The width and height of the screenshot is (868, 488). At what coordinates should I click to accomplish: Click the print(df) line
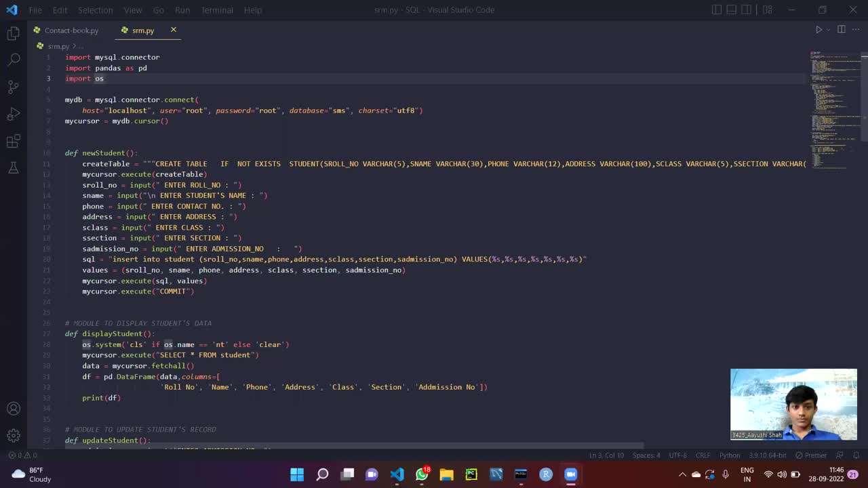pos(102,398)
